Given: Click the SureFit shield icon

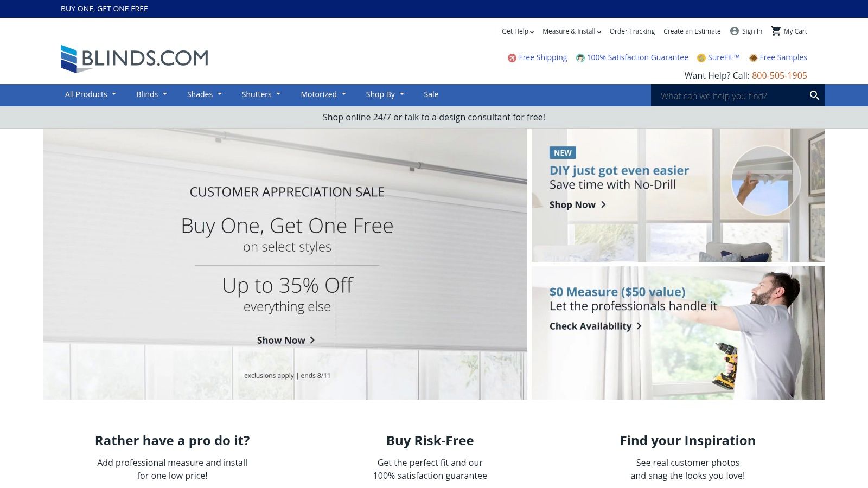Looking at the screenshot, I should [701, 57].
